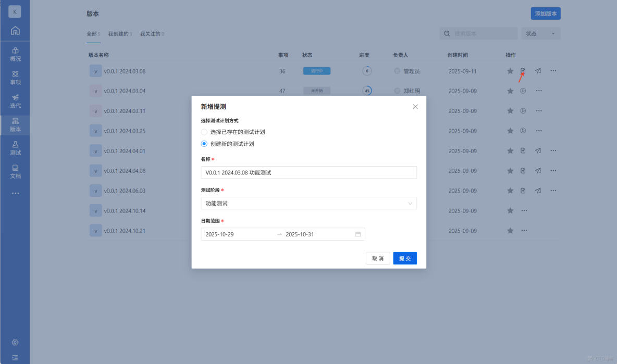Select the 创建新的测试计划 radio option
This screenshot has height=364, width=617.
204,143
